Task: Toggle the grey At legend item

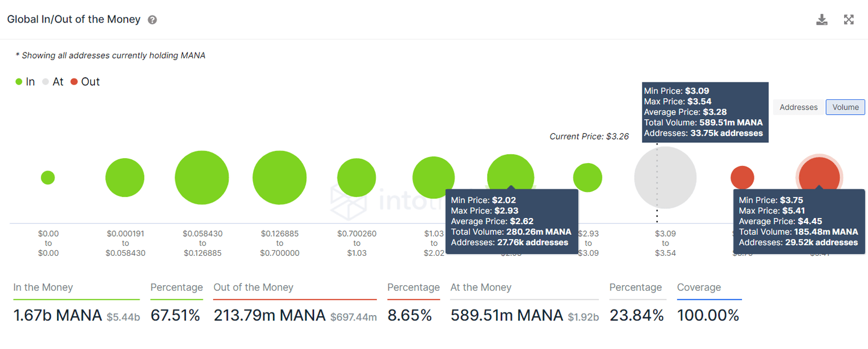Action: point(53,82)
